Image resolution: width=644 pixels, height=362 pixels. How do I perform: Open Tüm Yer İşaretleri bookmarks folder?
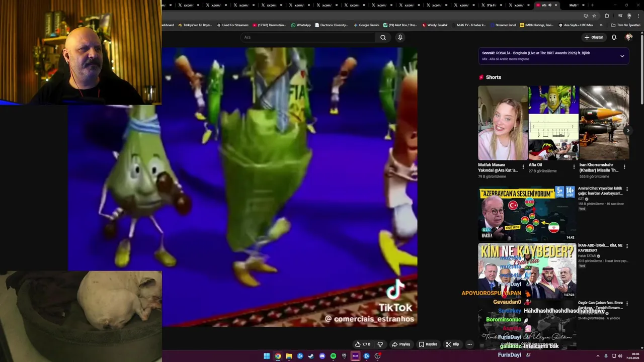click(626, 25)
